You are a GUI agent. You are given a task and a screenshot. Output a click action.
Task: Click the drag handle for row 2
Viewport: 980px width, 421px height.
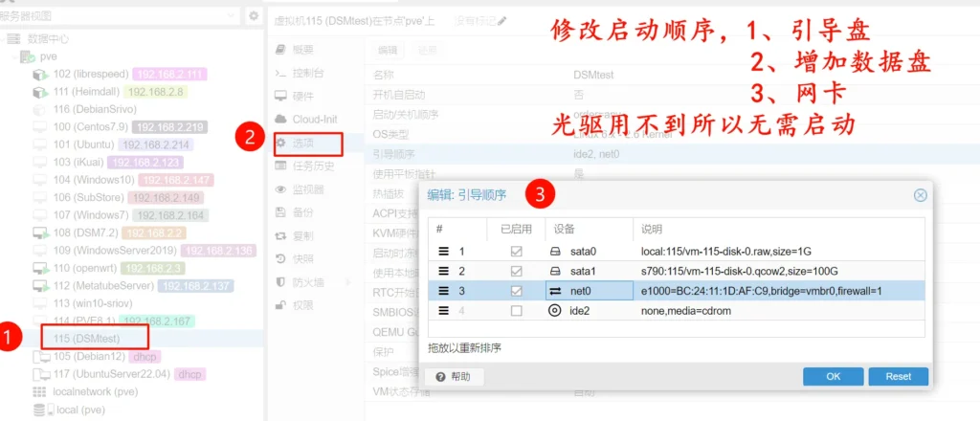point(443,272)
